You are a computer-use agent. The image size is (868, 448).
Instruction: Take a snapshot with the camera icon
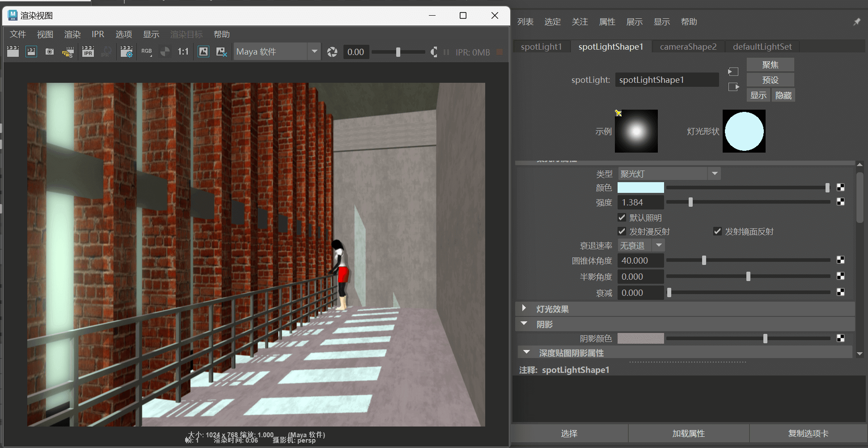click(x=50, y=52)
